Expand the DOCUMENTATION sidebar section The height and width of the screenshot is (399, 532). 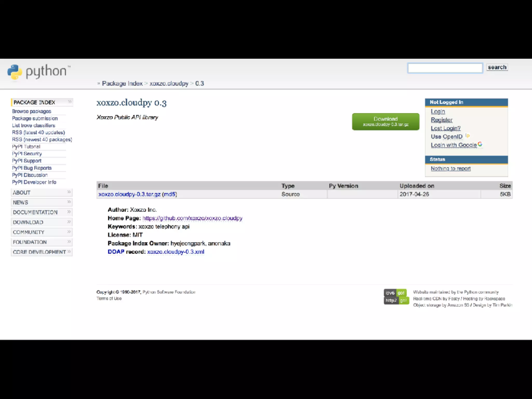click(x=42, y=212)
